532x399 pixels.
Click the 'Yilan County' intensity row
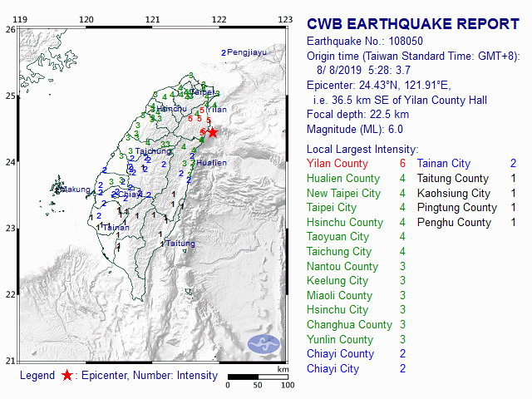356,164
